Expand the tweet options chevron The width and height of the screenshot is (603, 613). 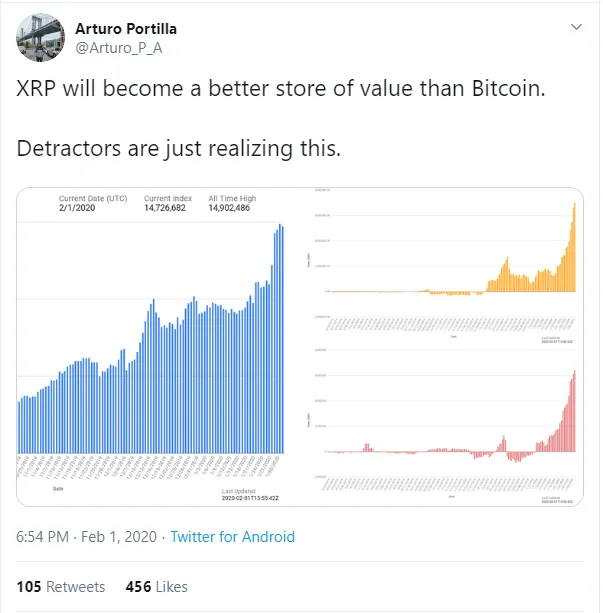coord(576,26)
